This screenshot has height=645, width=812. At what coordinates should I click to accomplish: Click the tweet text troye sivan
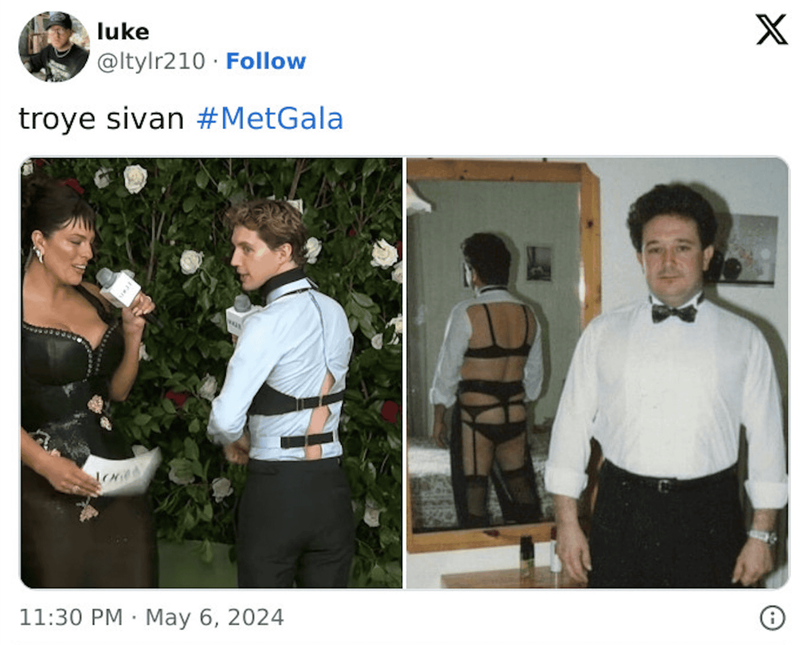[x=101, y=119]
